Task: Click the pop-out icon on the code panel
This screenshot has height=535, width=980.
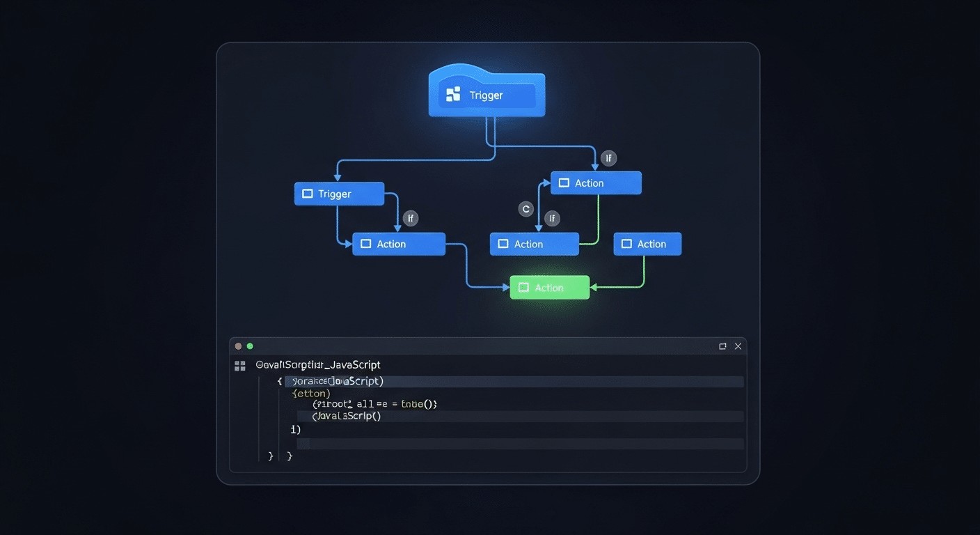Action: 722,346
